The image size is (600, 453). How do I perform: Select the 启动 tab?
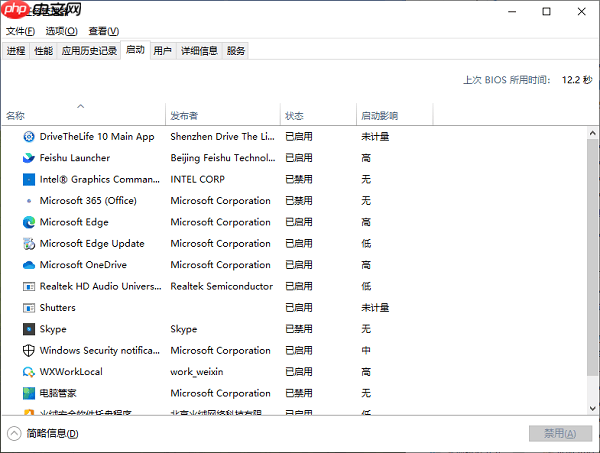pyautogui.click(x=135, y=50)
